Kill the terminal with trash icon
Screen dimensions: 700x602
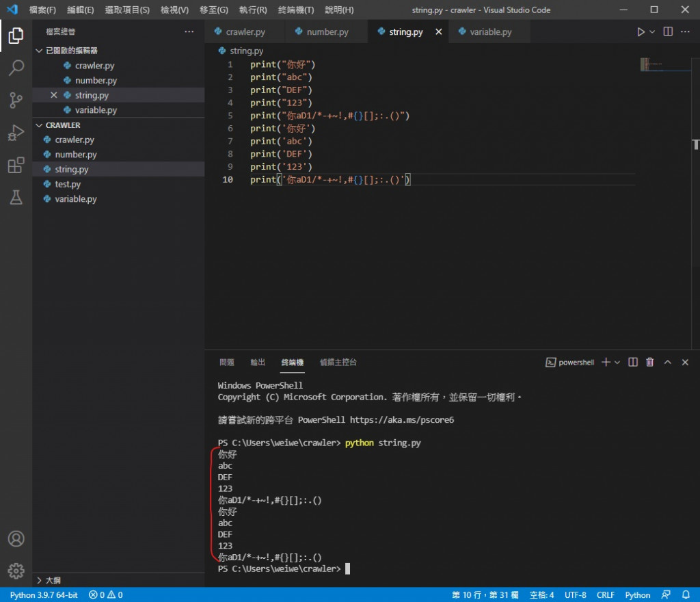pyautogui.click(x=650, y=362)
